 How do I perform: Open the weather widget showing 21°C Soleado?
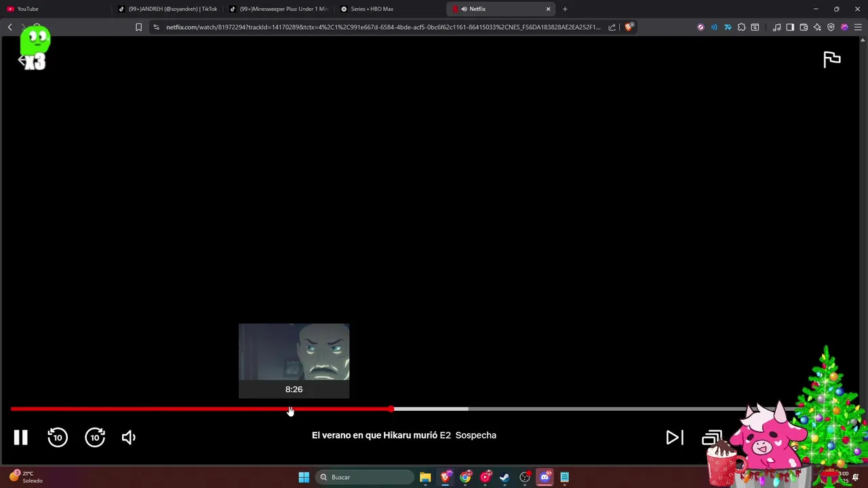[26, 476]
